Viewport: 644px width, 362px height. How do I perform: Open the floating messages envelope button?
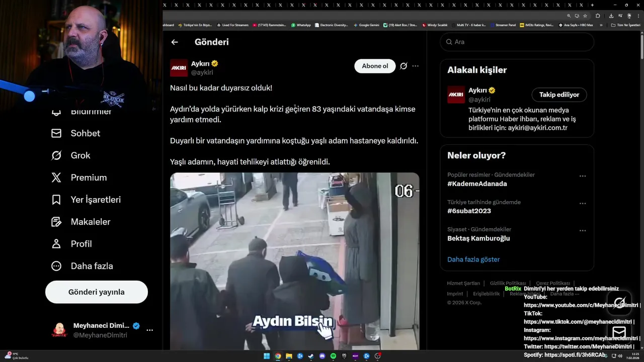(x=619, y=332)
